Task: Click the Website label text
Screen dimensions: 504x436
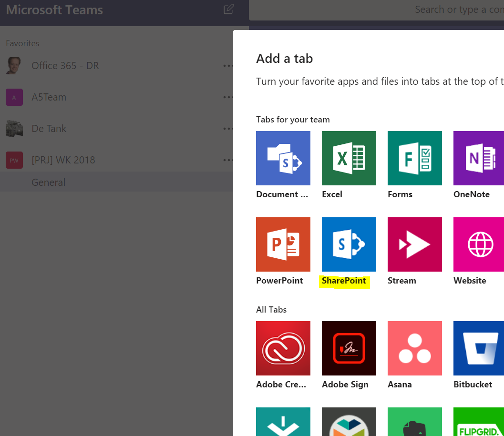Action: coord(470,281)
